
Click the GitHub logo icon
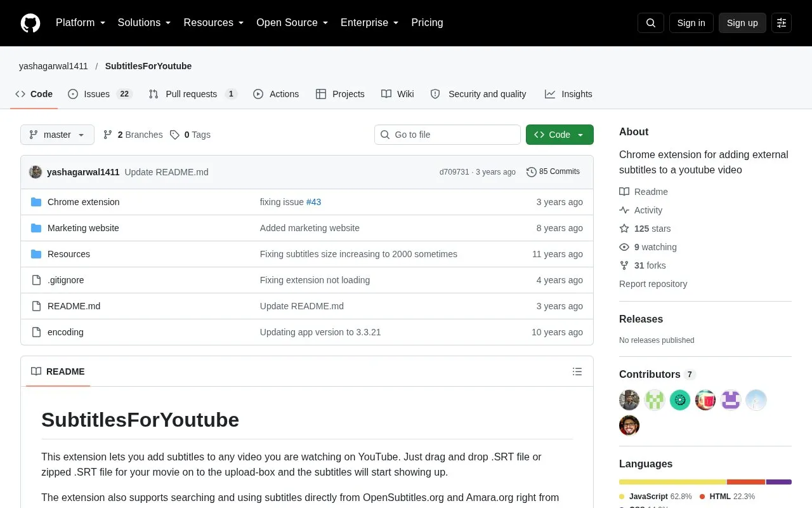tap(30, 23)
